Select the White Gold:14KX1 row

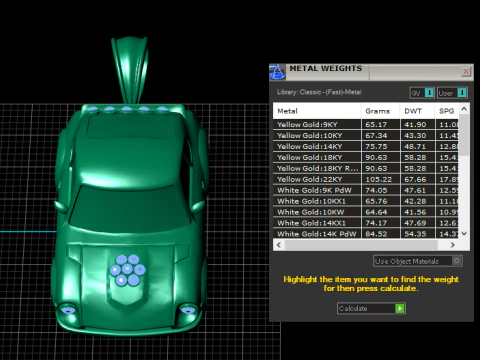(x=366, y=223)
